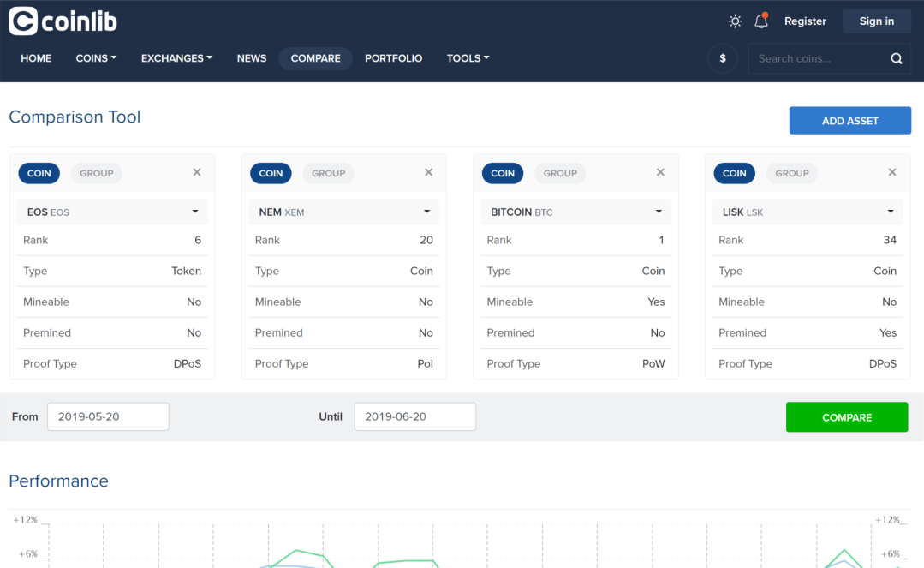Toggle light/dark theme sun icon
This screenshot has height=568, width=924.
[x=735, y=21]
